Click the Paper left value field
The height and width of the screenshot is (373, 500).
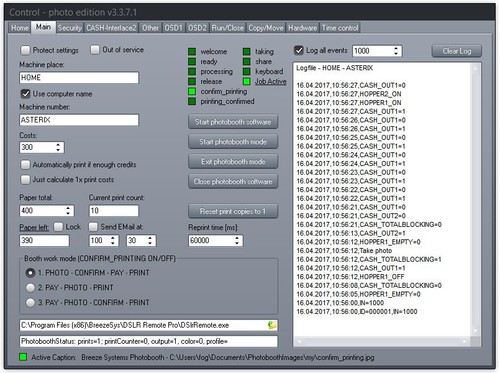pos(44,241)
